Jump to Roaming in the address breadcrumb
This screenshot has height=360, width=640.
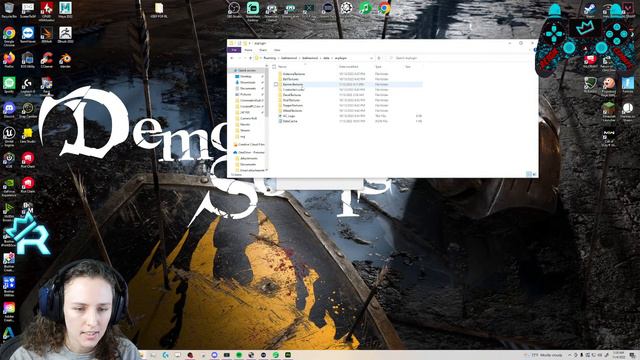[269, 58]
